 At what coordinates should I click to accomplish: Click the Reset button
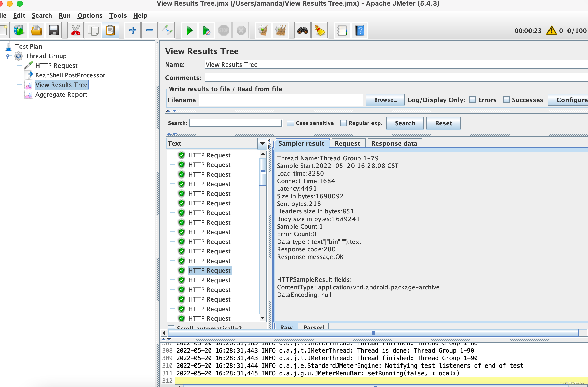(x=443, y=123)
